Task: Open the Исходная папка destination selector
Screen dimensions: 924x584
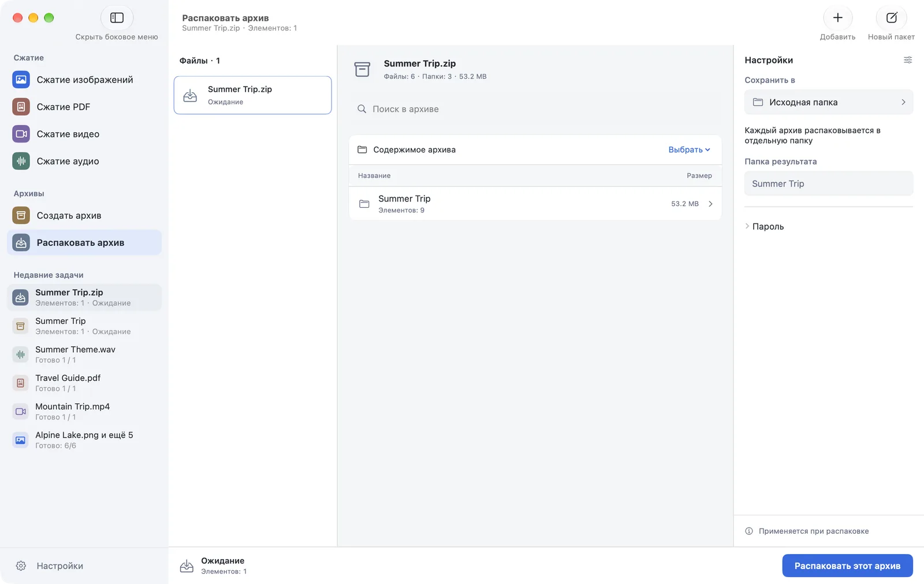Action: [x=828, y=102]
